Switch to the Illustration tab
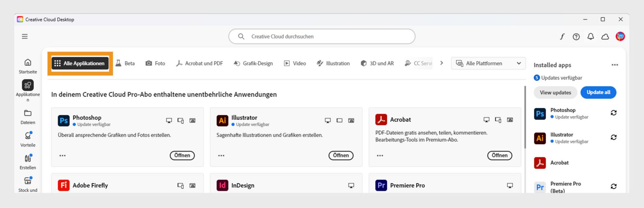This screenshot has width=644, height=208. coord(333,63)
